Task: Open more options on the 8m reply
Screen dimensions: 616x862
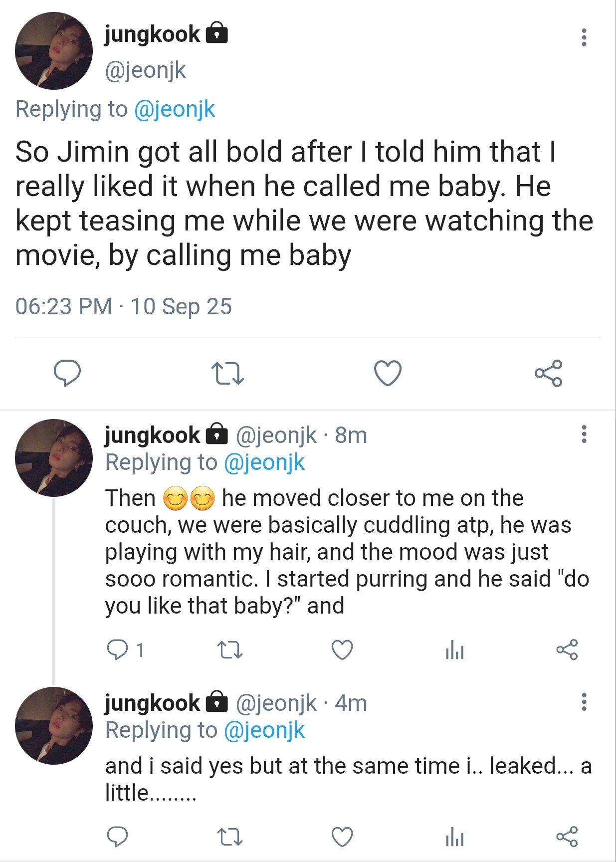Action: point(584,434)
